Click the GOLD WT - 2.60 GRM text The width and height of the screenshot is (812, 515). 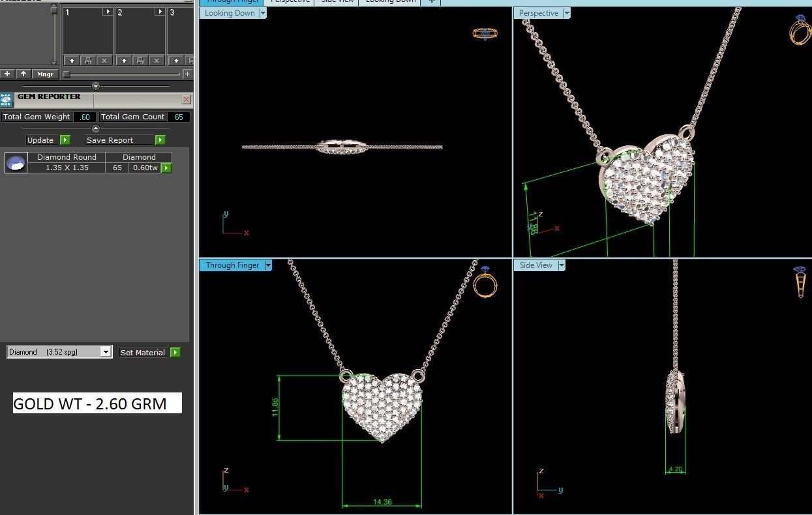pos(90,404)
